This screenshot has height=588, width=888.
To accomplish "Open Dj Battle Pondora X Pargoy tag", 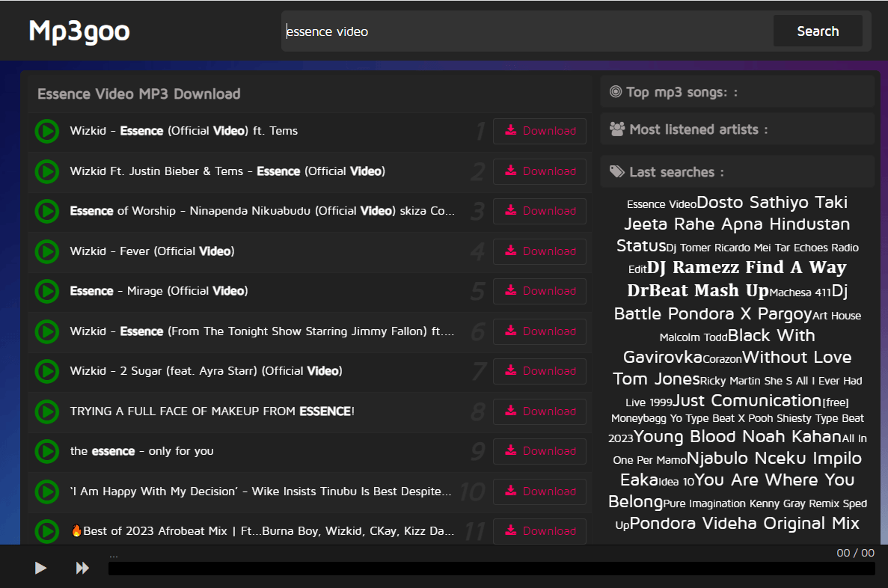I will click(x=731, y=303).
